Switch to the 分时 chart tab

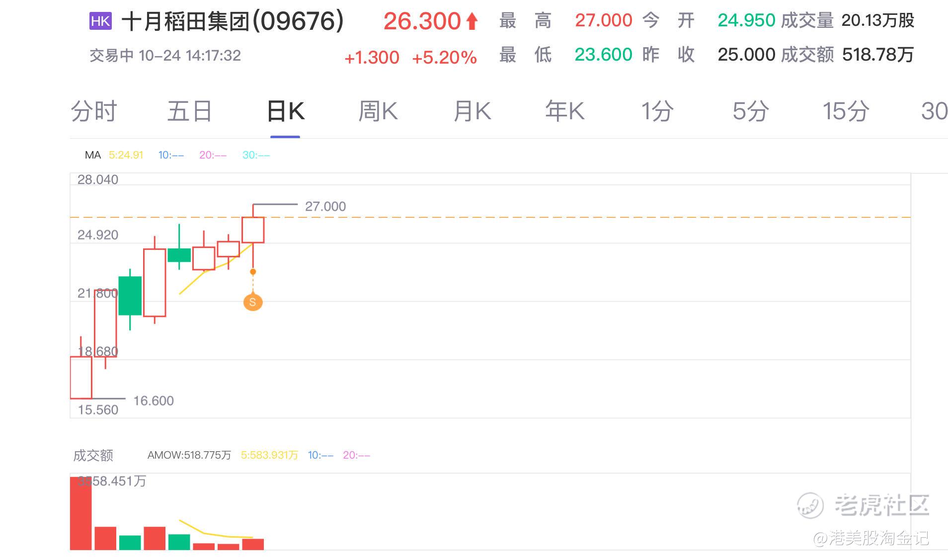click(x=94, y=111)
